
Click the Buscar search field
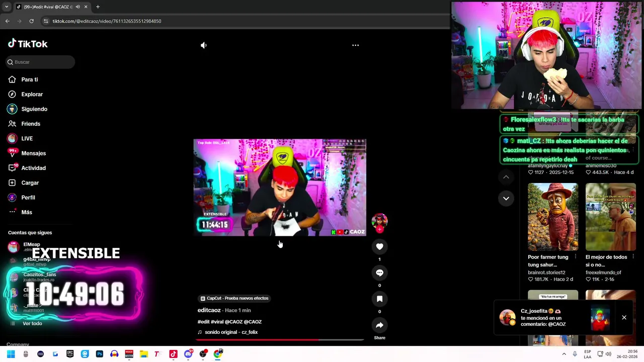click(40, 62)
